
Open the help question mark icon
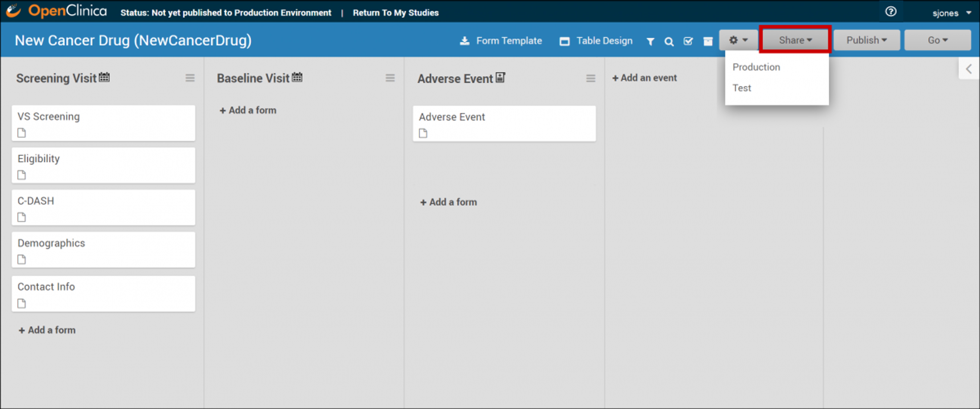point(890,12)
